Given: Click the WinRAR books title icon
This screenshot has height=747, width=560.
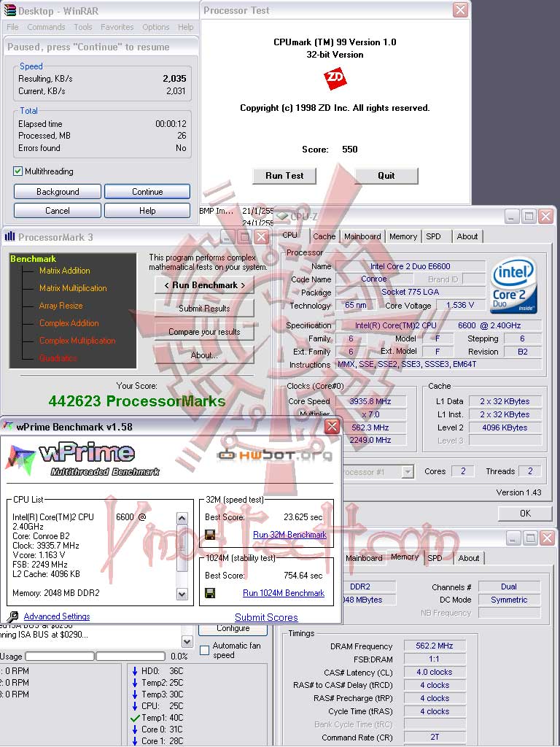Looking at the screenshot, I should [x=9, y=9].
